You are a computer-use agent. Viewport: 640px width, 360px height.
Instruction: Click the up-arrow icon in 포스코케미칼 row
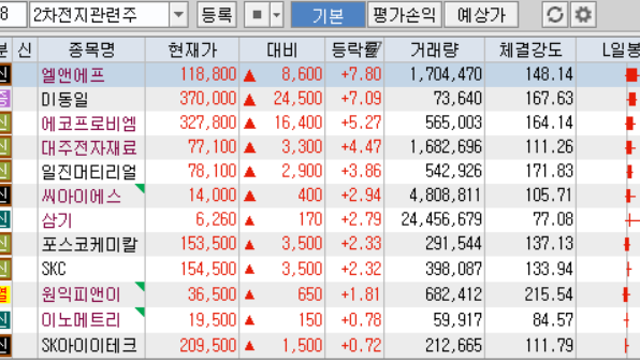(249, 245)
